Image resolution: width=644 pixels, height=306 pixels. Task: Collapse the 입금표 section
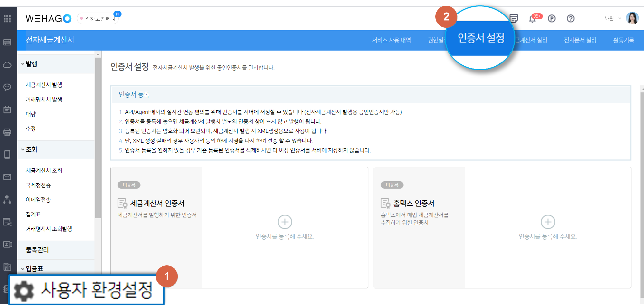click(23, 269)
